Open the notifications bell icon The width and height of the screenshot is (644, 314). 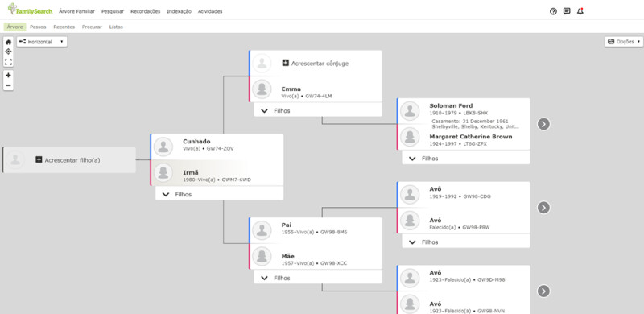580,11
